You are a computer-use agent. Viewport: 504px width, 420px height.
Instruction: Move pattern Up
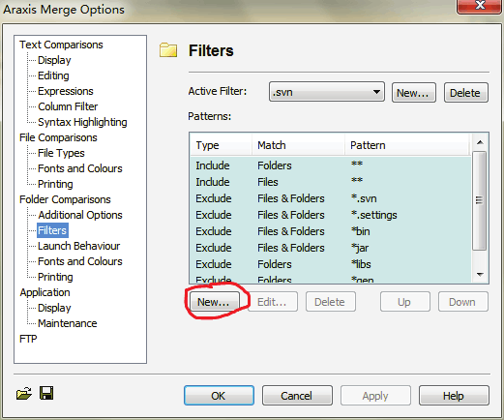click(405, 302)
